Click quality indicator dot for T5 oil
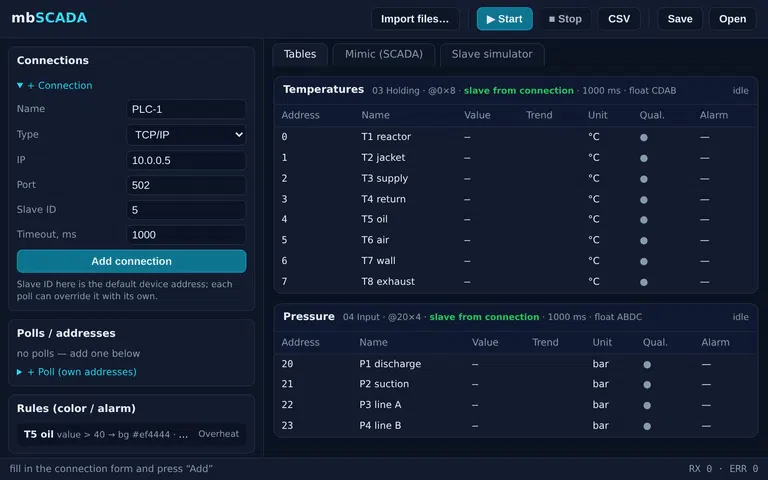This screenshot has width=768, height=480. click(644, 220)
